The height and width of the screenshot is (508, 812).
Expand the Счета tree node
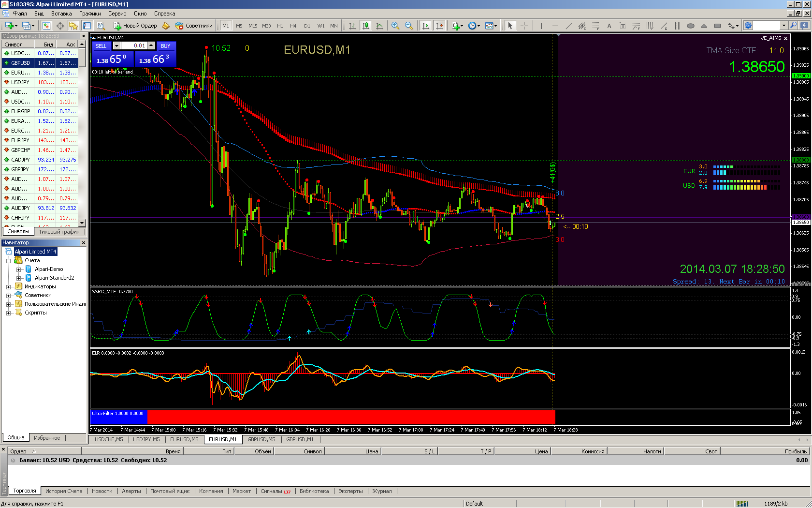[x=8, y=261]
